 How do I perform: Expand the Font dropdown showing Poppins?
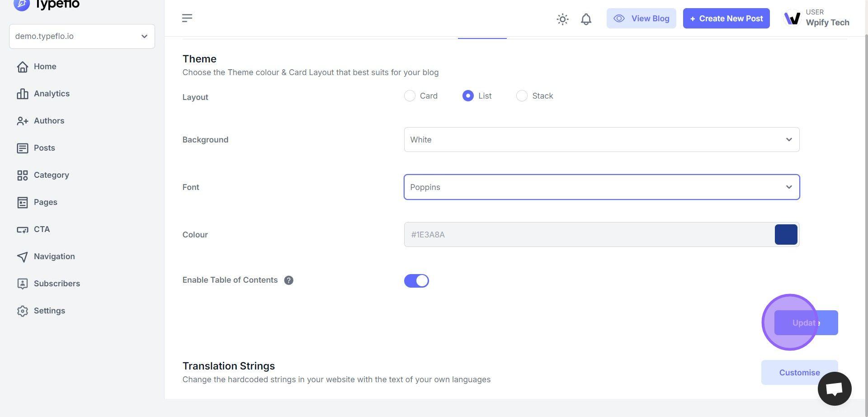(601, 187)
